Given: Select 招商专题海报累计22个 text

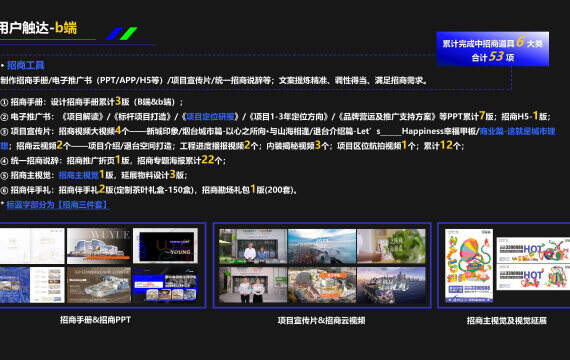Looking at the screenshot, I should point(180,160).
